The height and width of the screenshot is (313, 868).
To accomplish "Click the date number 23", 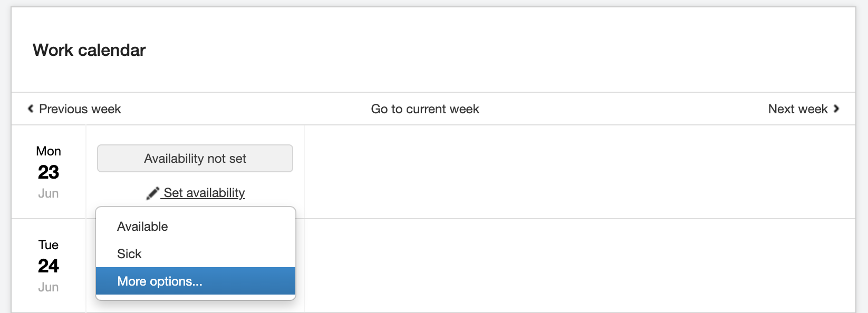I will (x=49, y=172).
